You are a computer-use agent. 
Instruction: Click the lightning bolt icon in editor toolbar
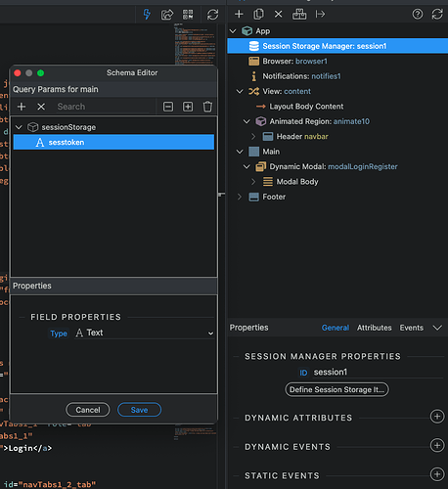tap(147, 15)
